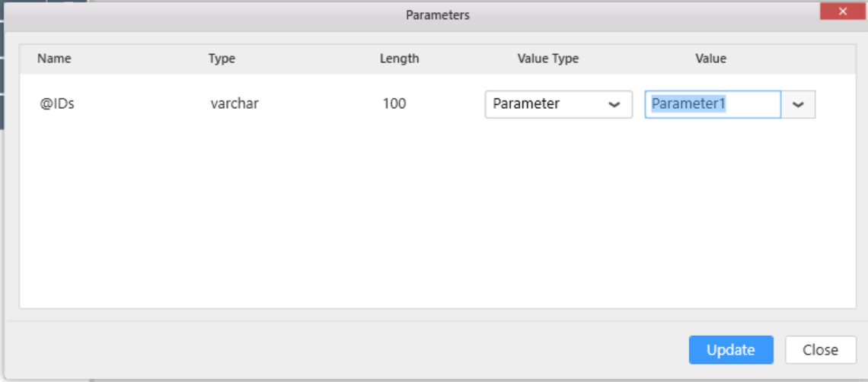
Task: Open the Value dropdown arrow beside Parameter1
Action: 798,105
